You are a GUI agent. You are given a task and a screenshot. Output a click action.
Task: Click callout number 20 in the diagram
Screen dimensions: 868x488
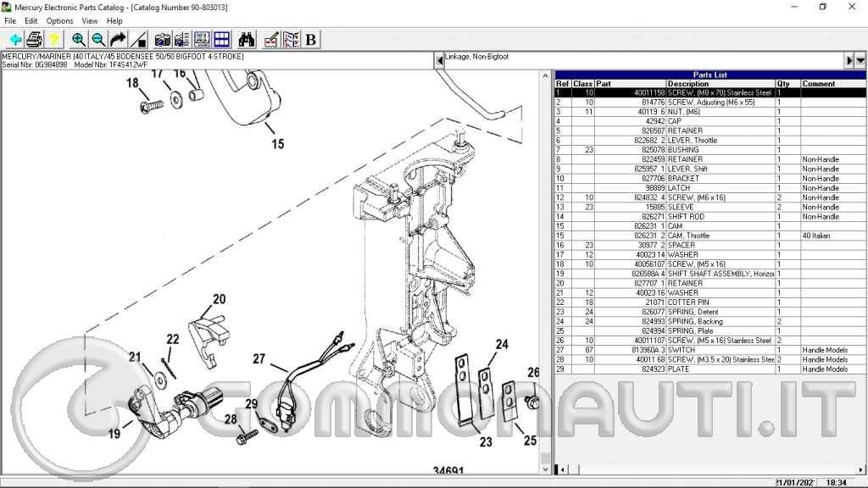pos(220,299)
